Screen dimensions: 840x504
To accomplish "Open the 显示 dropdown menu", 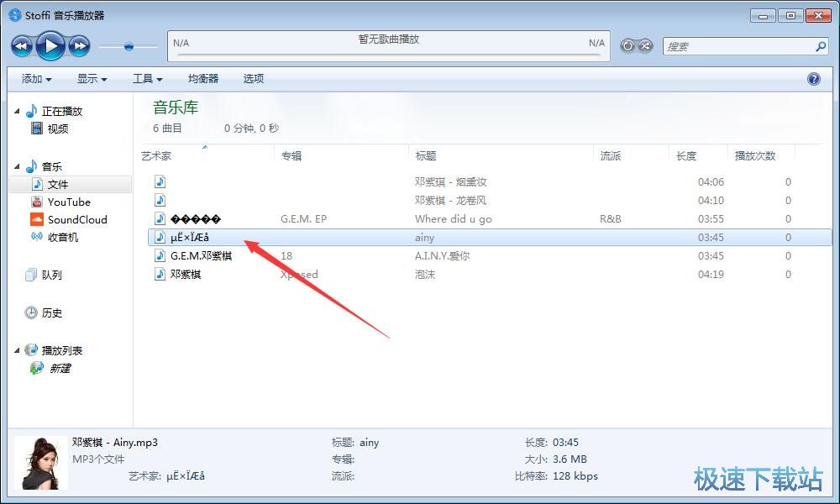I will 92,79.
